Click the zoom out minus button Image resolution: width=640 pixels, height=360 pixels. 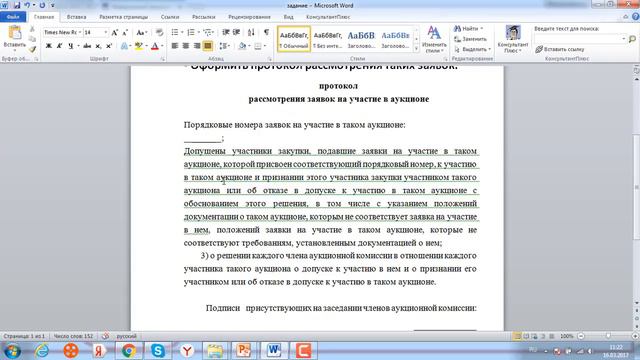click(x=581, y=336)
